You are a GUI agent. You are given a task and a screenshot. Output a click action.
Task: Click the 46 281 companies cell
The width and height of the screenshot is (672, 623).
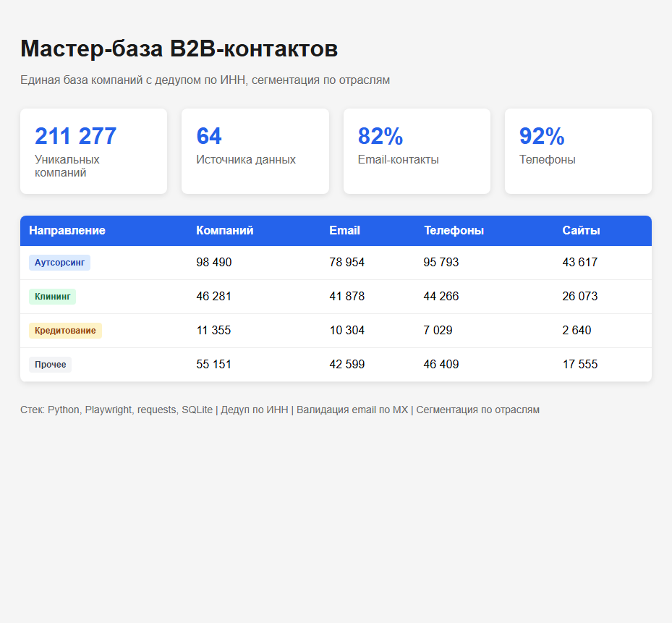click(x=214, y=296)
